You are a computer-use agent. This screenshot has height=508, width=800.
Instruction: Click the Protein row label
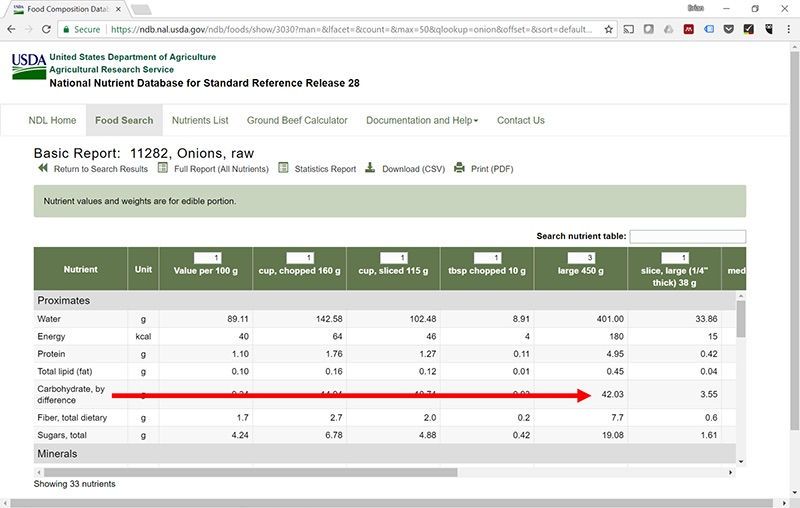click(51, 354)
